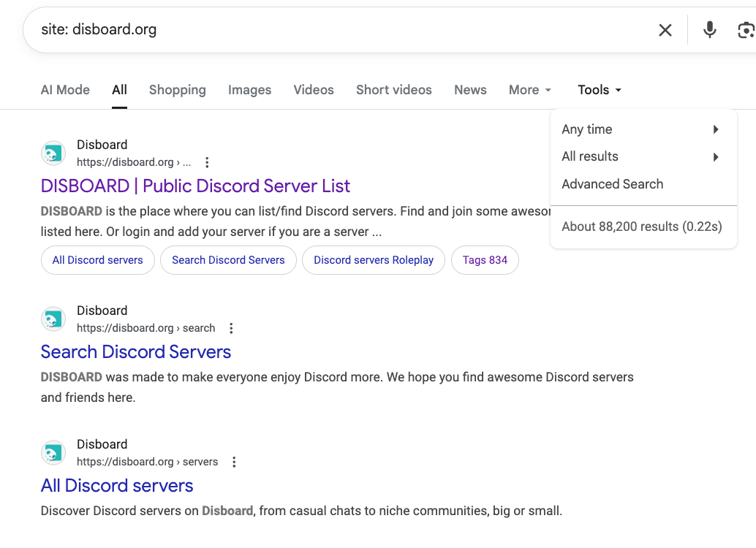Toggle the Tools dropdown menu

600,90
